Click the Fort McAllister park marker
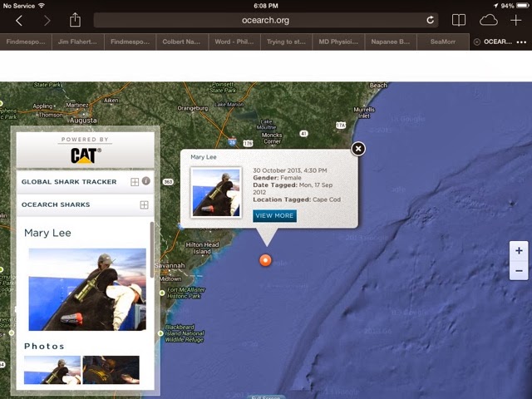Screen dimensions: 532x399 pos(162,293)
